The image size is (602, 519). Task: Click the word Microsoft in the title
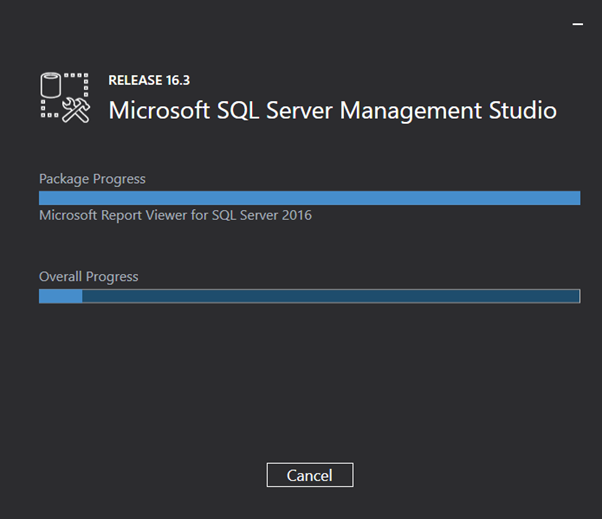[159, 110]
